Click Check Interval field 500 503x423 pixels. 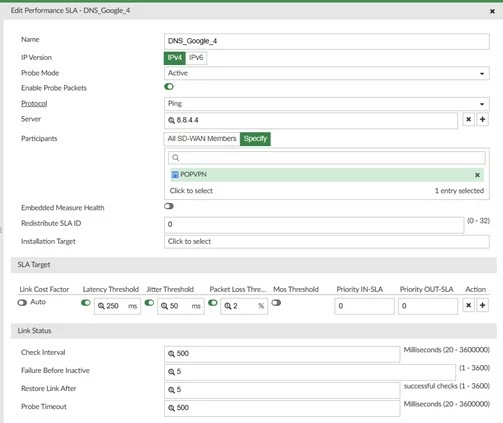(282, 354)
